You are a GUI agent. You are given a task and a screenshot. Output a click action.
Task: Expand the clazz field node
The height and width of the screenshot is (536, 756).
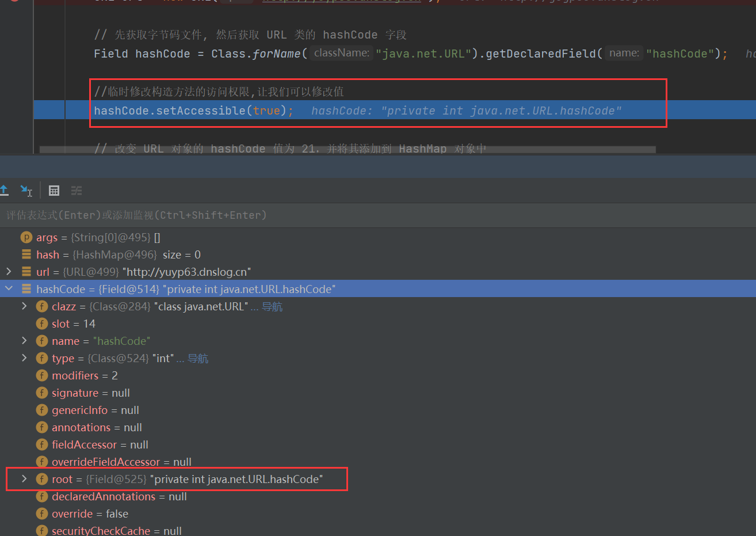click(x=24, y=306)
